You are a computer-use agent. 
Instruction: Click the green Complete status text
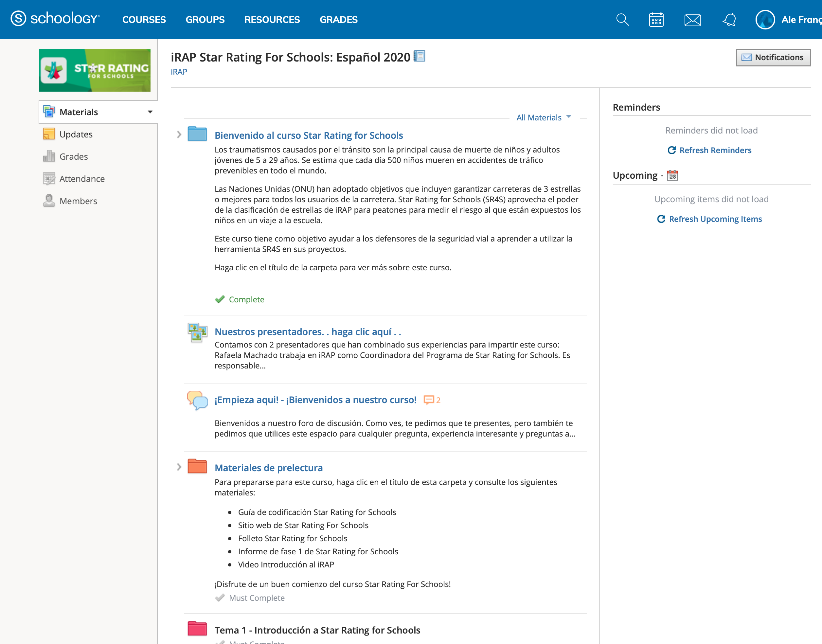[247, 299]
